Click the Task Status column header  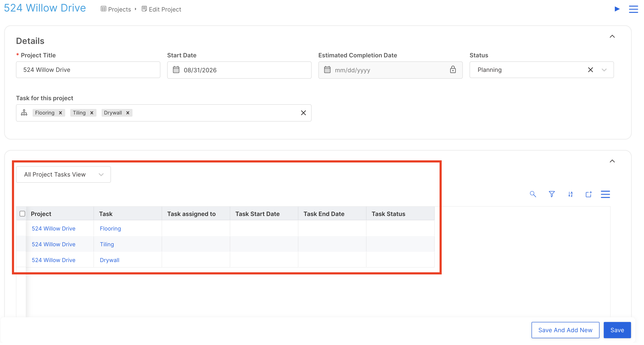400,214
